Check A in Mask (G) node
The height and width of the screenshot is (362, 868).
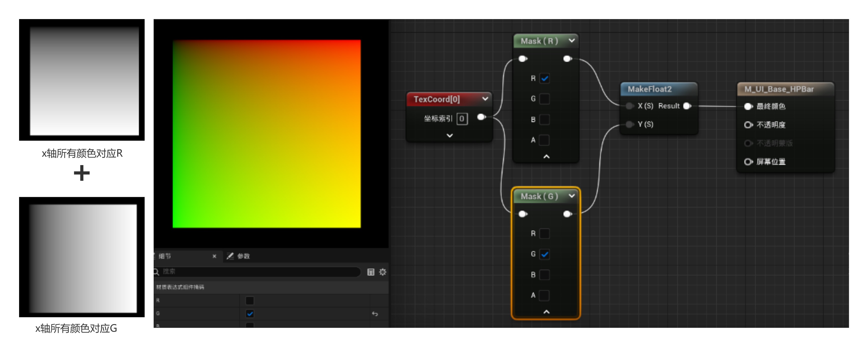[x=544, y=296]
